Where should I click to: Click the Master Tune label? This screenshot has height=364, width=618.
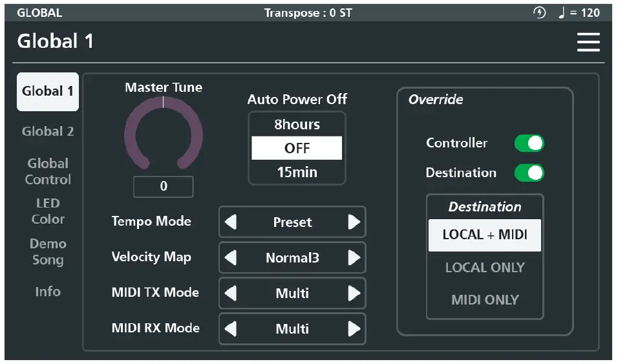164,87
